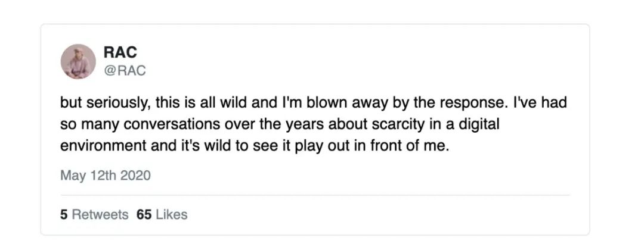The image size is (644, 250).
Task: Open the RAC display name profile
Action: click(120, 52)
